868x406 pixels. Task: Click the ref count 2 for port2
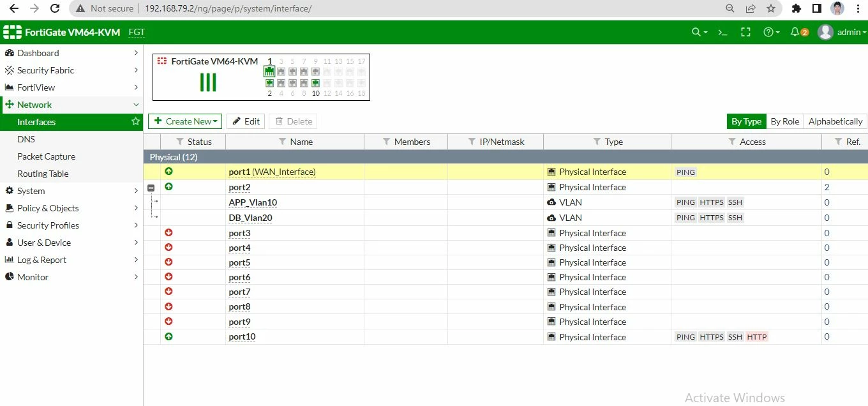[x=827, y=187]
